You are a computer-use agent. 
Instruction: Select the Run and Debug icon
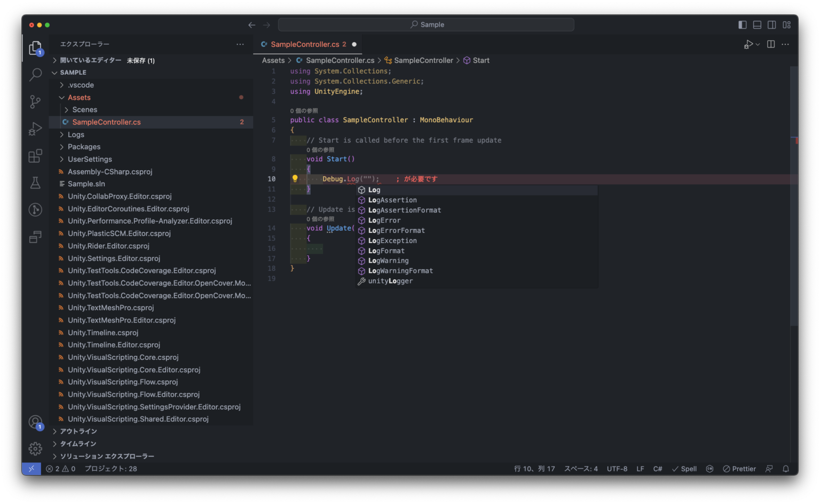35,129
